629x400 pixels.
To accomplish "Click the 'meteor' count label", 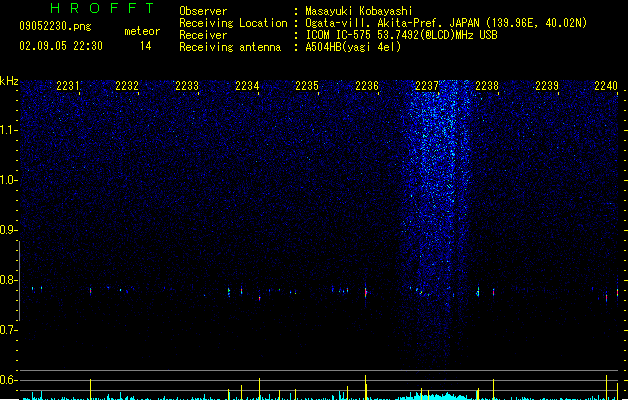I will point(142,31).
